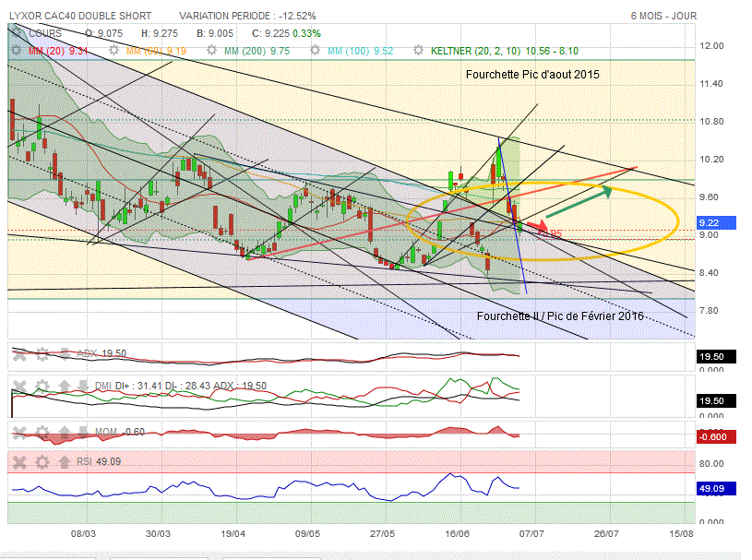This screenshot has width=752, height=560.
Task: Click the 10.20 price axis label
Action: [x=711, y=160]
